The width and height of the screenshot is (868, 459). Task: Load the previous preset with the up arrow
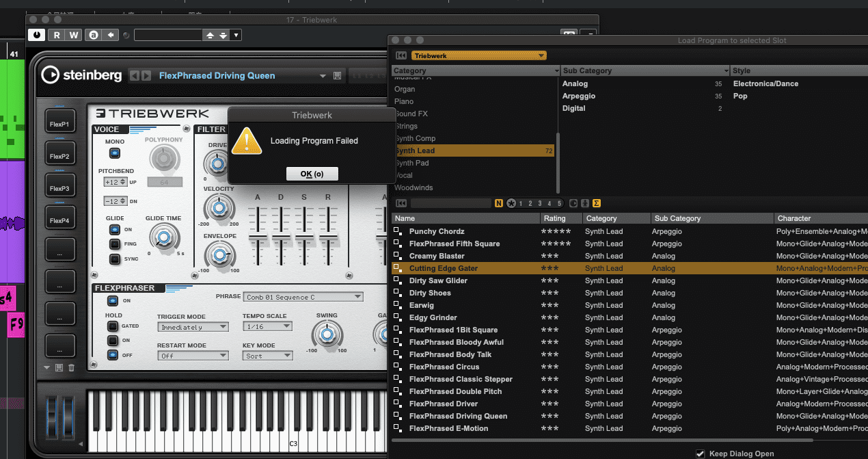(x=210, y=36)
